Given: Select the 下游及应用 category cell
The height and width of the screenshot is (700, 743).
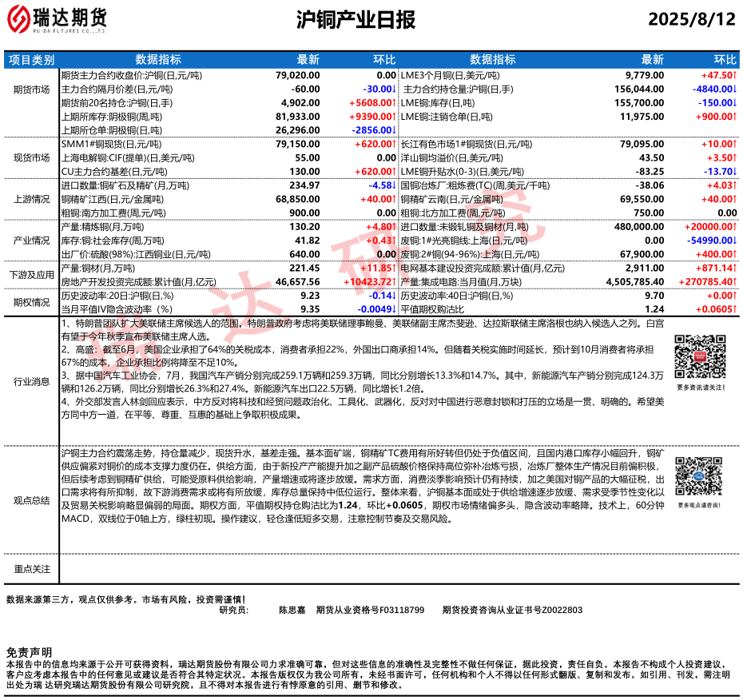Looking at the screenshot, I should tap(31, 276).
